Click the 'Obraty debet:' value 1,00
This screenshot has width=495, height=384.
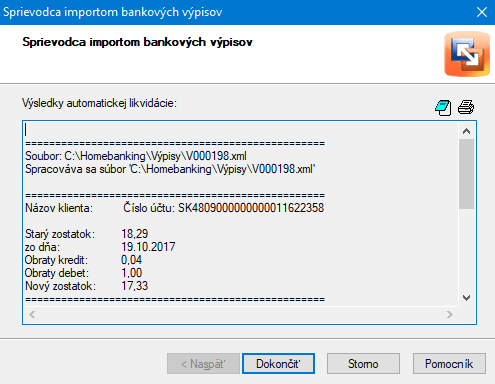point(132,273)
